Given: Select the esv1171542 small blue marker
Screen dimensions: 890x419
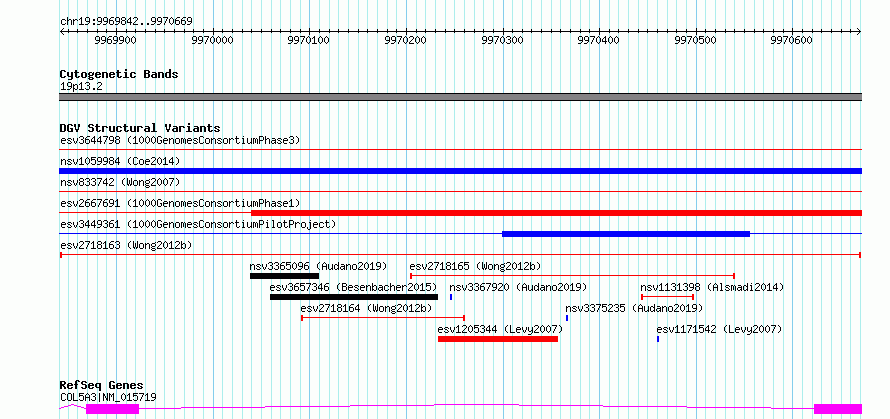Looking at the screenshot, I should tap(658, 339).
